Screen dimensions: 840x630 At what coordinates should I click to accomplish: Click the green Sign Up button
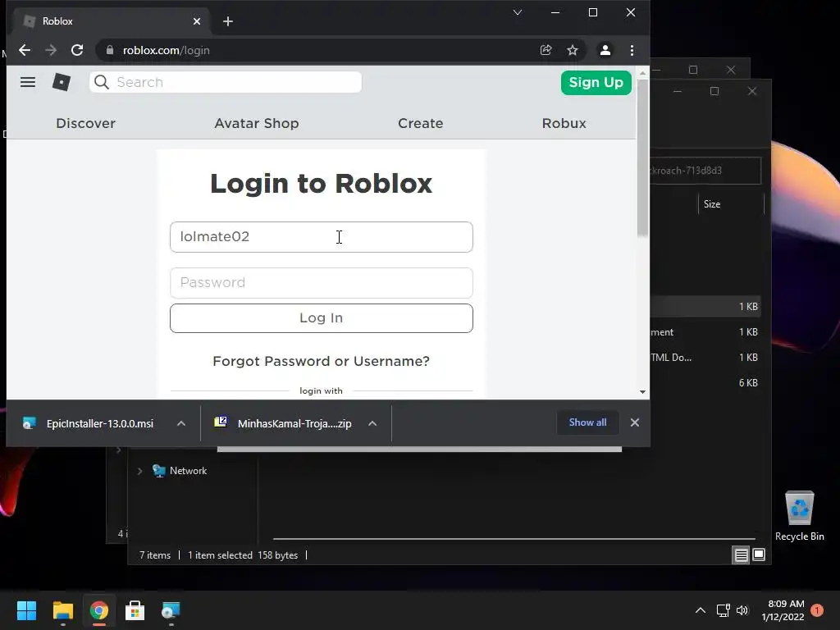pyautogui.click(x=596, y=83)
